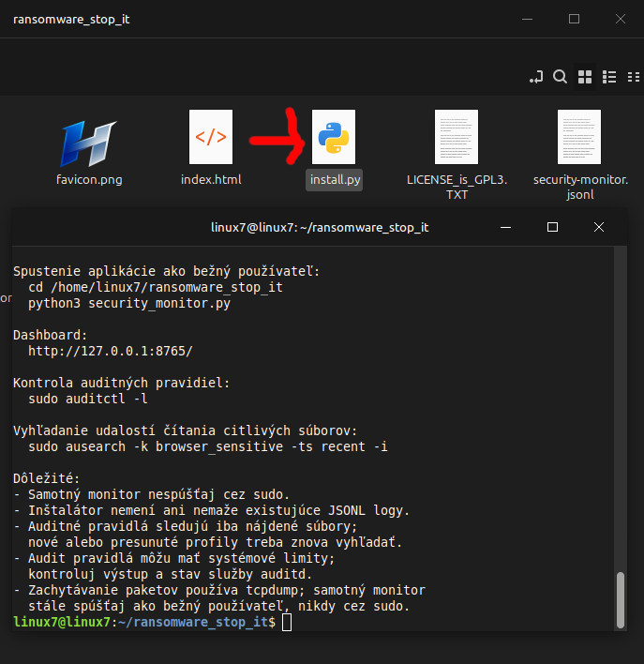
Task: Click the 'Dôležité:' heading in terminal
Action: click(x=46, y=478)
